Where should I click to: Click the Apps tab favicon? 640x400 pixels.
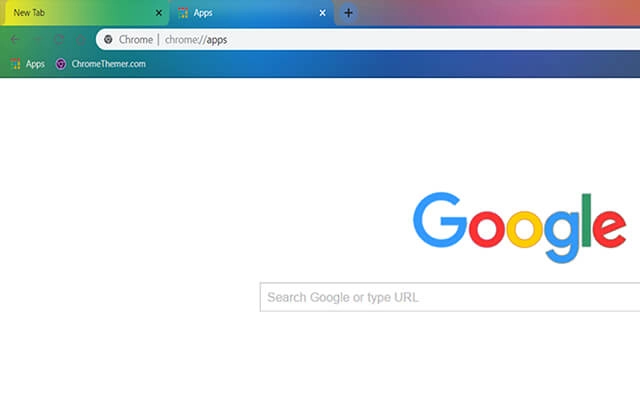(x=183, y=13)
